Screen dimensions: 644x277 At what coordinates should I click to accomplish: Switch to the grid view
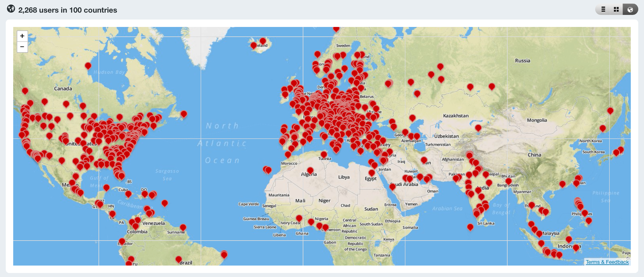click(x=616, y=9)
